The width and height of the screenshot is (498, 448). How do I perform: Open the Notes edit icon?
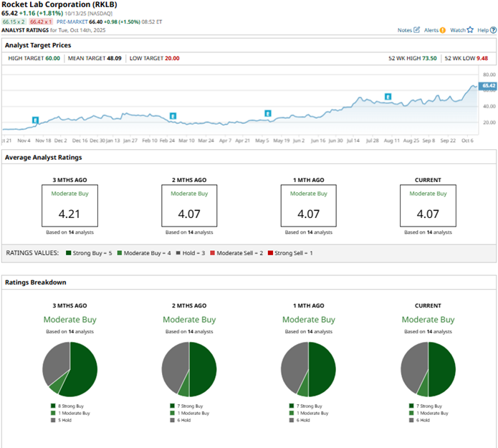click(416, 30)
